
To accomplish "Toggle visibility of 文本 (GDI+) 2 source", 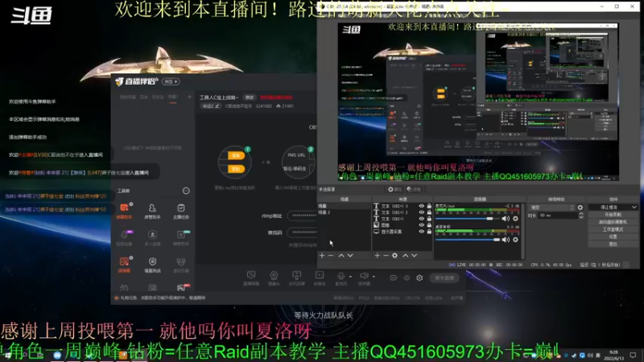I will 421,212.
